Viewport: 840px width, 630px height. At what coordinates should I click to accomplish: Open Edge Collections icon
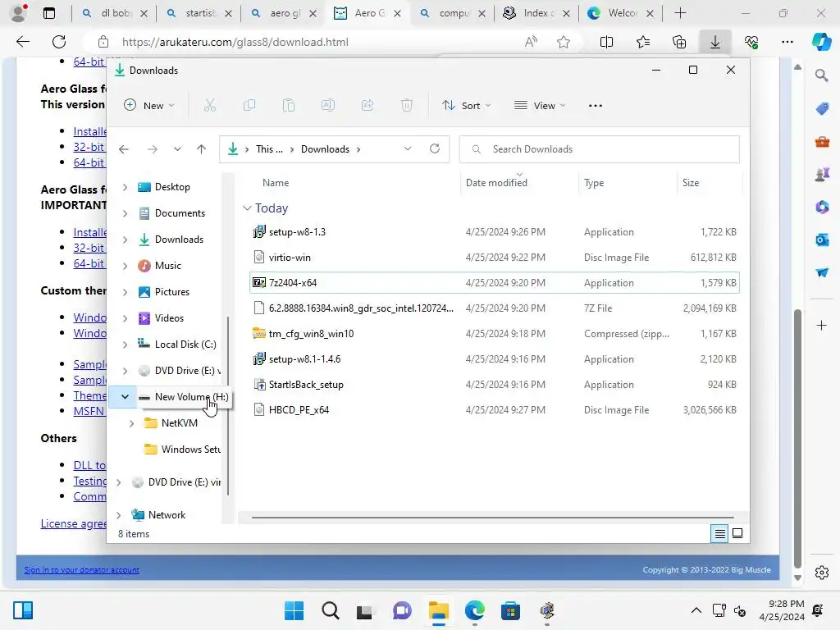[678, 42]
